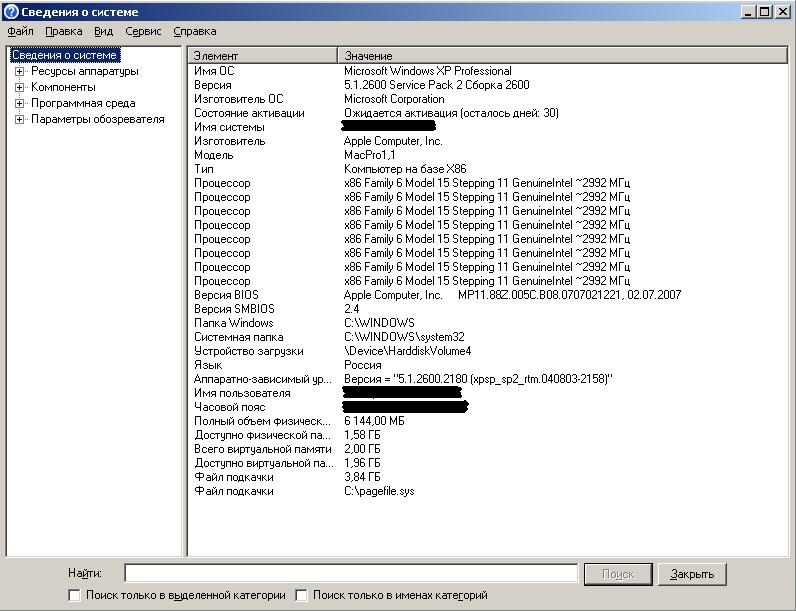
Task: Open the Вид menu
Action: pos(104,31)
